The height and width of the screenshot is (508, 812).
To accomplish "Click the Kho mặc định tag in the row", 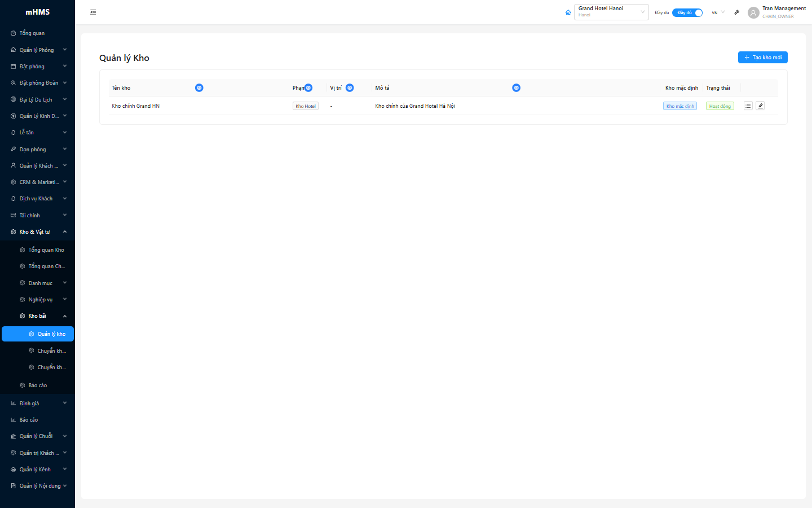I will pyautogui.click(x=679, y=106).
